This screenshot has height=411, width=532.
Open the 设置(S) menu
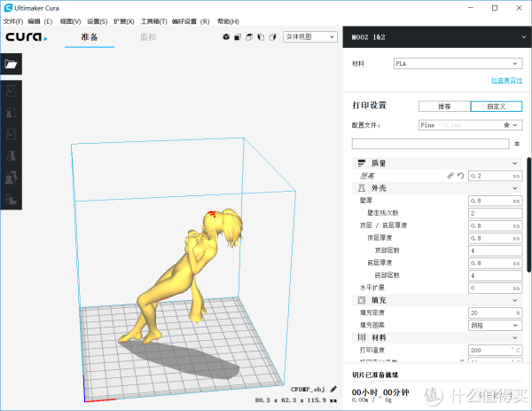coord(97,21)
